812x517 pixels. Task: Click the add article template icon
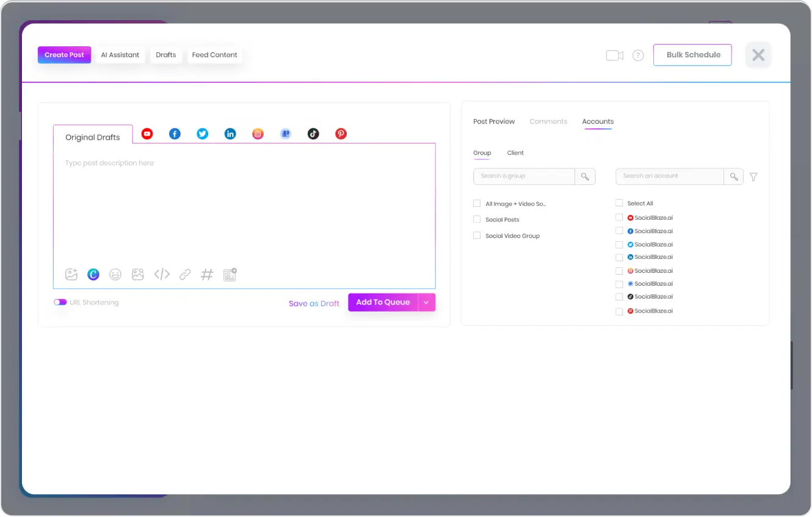(x=230, y=275)
